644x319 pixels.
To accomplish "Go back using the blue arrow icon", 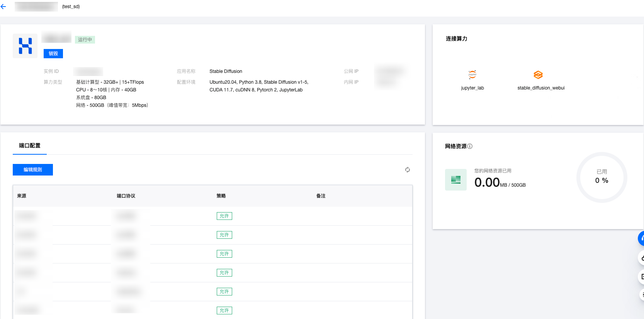I will 3,7.
